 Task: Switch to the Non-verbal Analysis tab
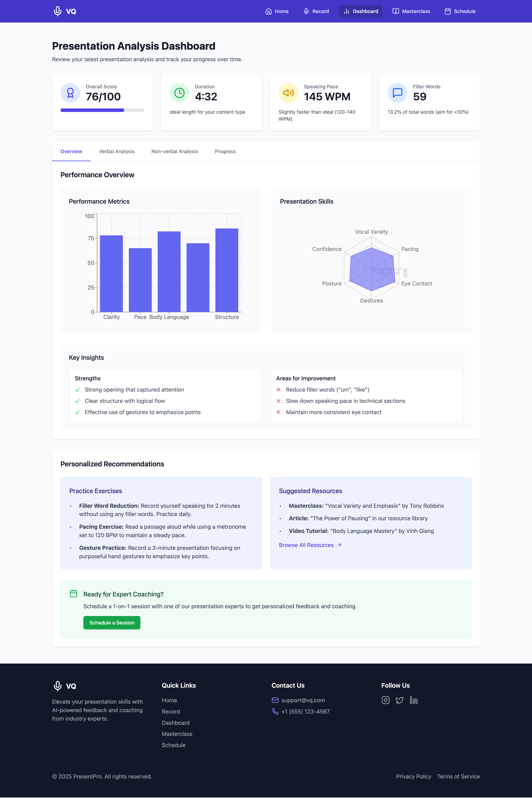click(x=174, y=151)
